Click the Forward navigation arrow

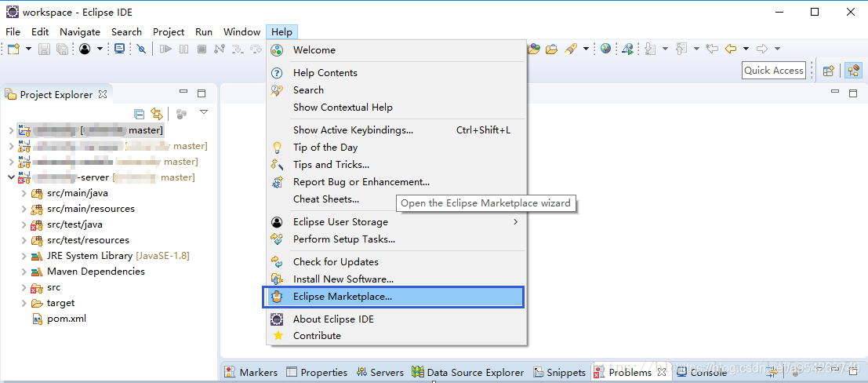(762, 49)
